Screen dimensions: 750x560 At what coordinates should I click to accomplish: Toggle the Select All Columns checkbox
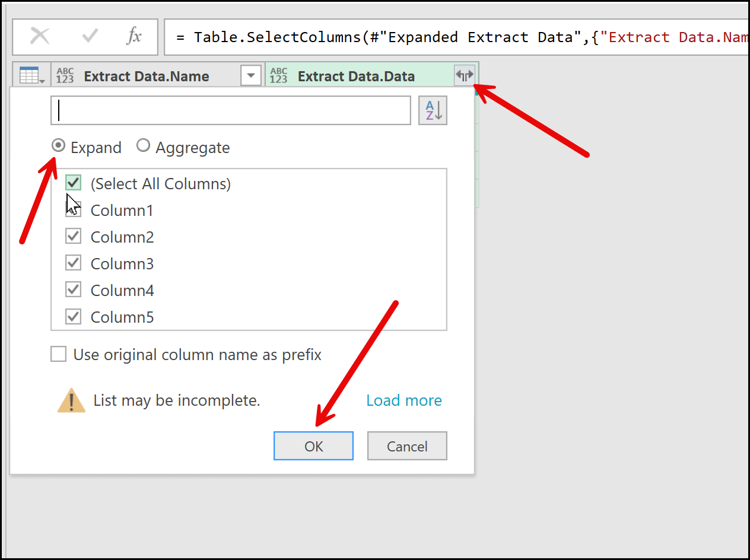point(74,183)
